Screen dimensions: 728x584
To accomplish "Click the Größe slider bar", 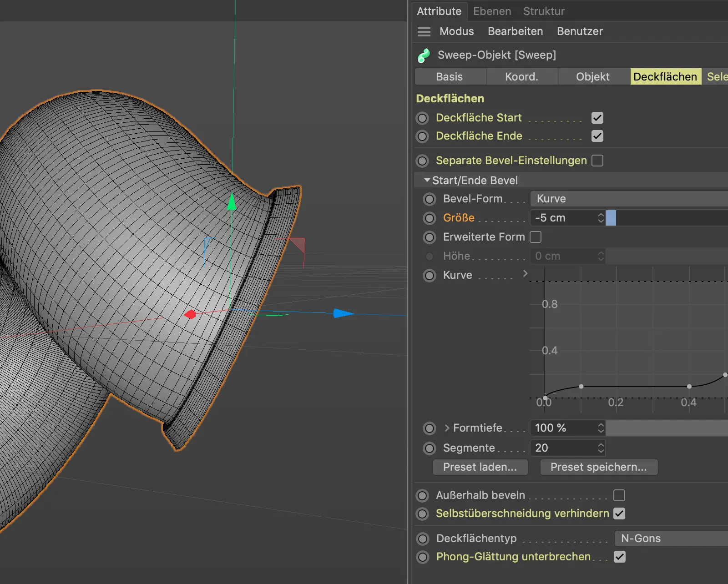I will [667, 218].
